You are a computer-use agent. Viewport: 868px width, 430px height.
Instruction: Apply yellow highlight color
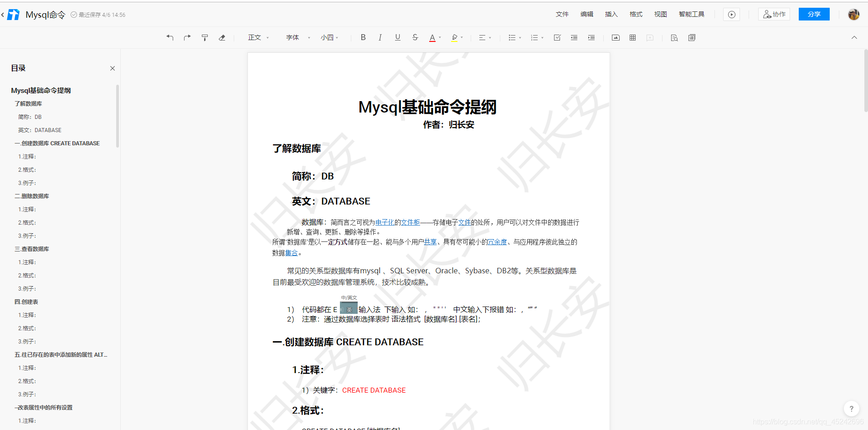[x=454, y=38]
